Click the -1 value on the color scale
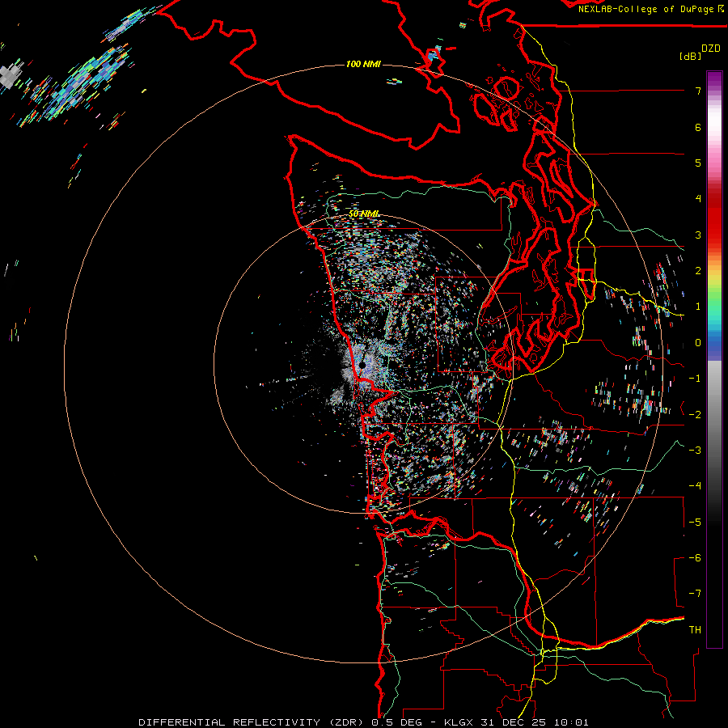The height and width of the screenshot is (728, 728). 695,379
